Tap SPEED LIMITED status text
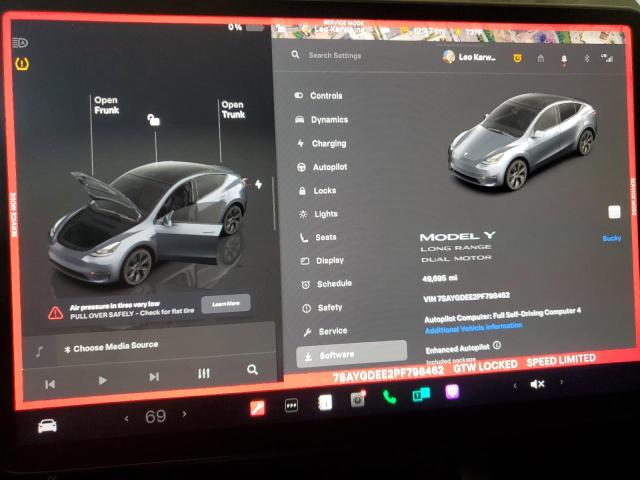This screenshot has width=640, height=480. [x=561, y=360]
